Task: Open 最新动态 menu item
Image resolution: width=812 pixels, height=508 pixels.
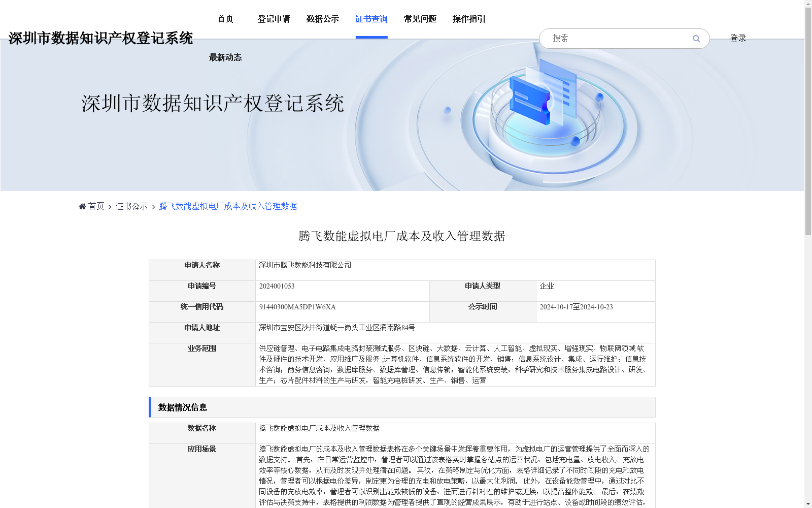Action: click(x=225, y=57)
